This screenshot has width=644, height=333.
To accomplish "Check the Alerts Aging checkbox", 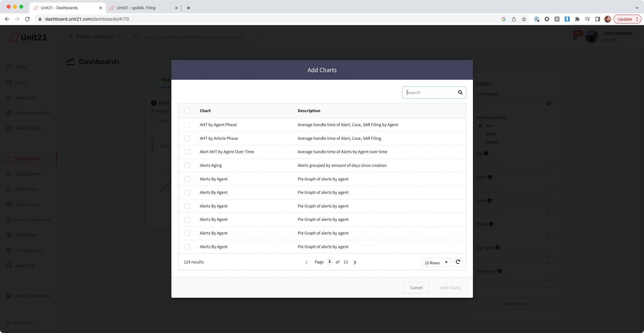I will 188,166.
